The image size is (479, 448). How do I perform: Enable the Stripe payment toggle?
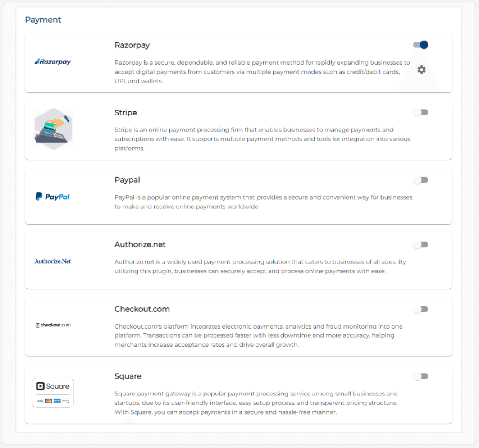(x=421, y=112)
